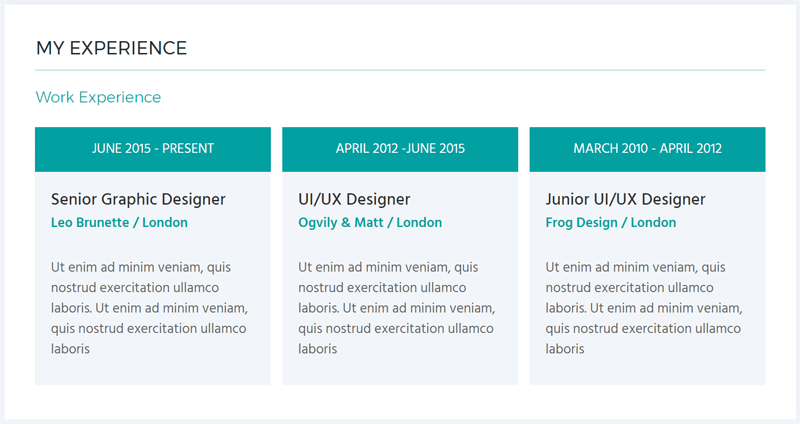Click empty area at bottom of middle card
The image size is (800, 424).
coord(400,371)
